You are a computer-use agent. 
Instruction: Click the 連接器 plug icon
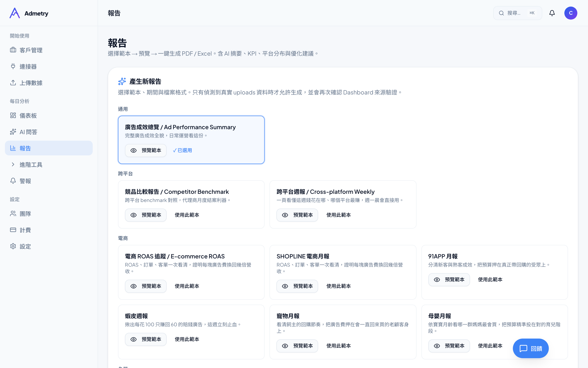(13, 66)
